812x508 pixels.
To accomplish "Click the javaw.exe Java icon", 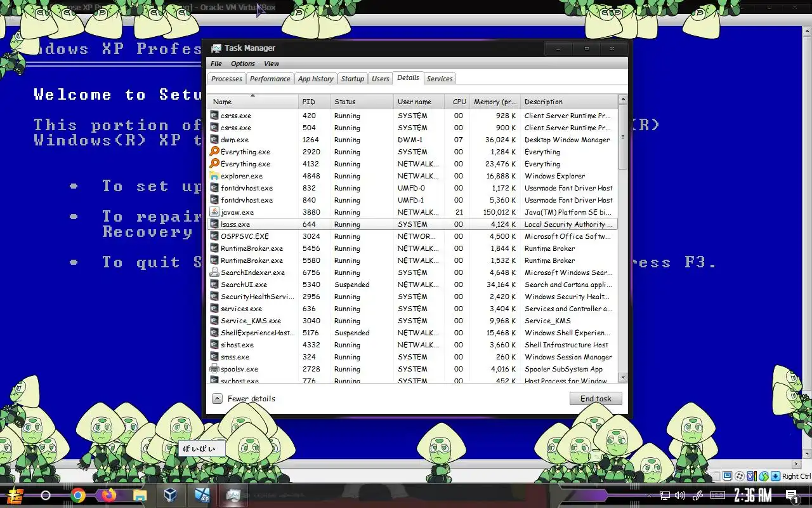I will click(x=214, y=212).
